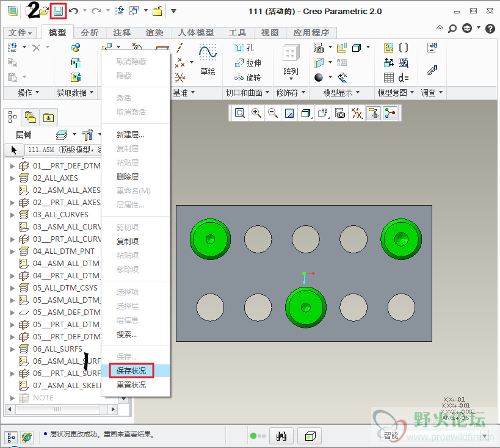
Task: Expand the 03_ALL_CURVES layer
Action: click(x=12, y=215)
